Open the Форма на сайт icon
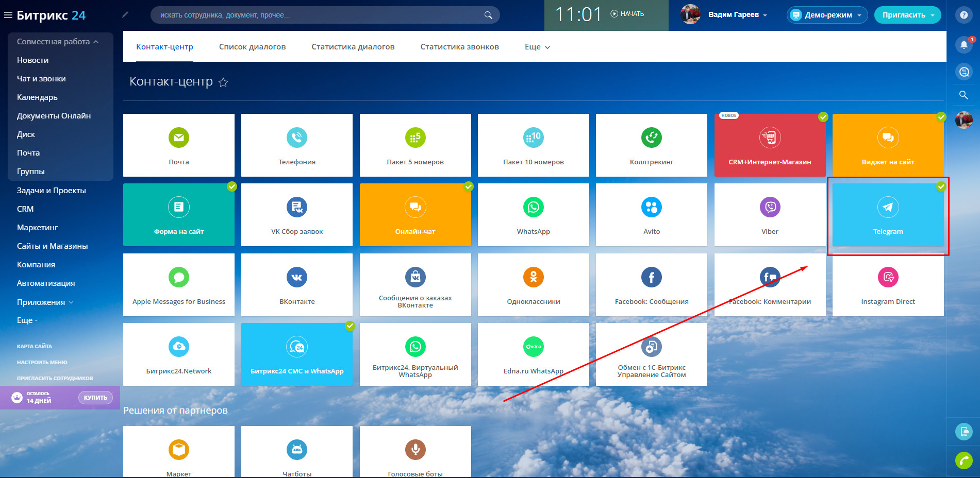The width and height of the screenshot is (980, 478). coord(179,207)
